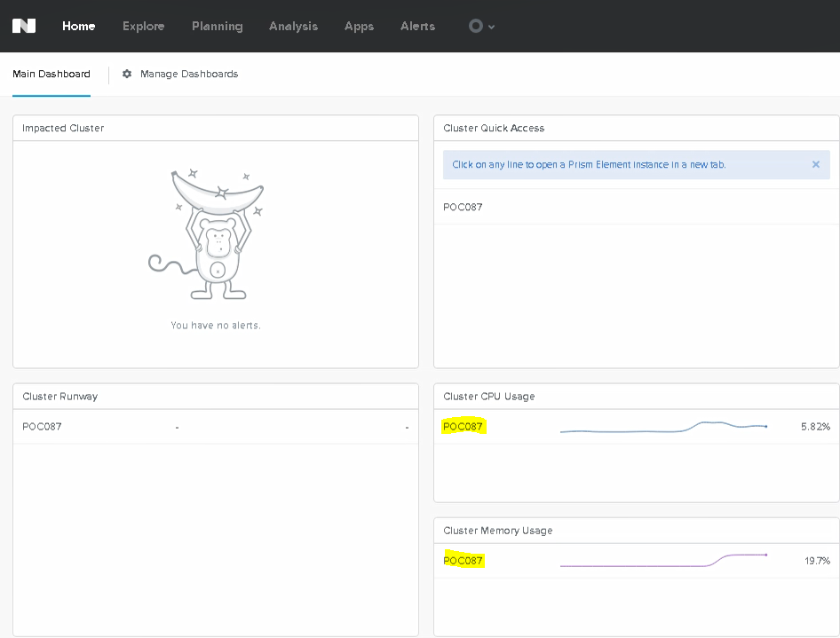Open the Manage Dashboards link

pyautogui.click(x=188, y=74)
